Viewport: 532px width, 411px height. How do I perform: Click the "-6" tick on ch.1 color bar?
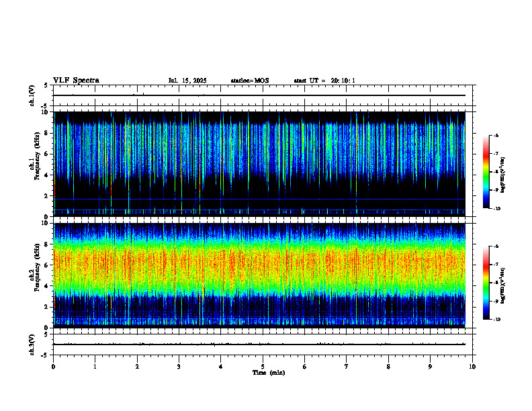pyautogui.click(x=496, y=135)
